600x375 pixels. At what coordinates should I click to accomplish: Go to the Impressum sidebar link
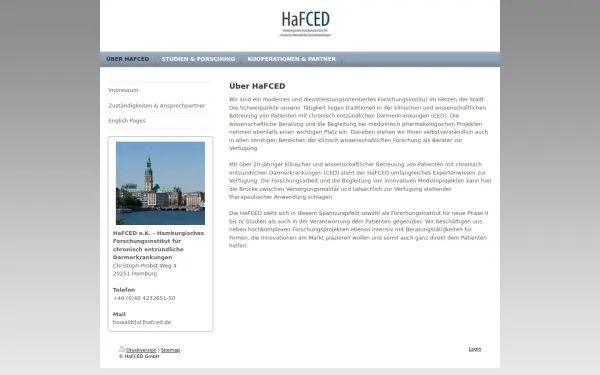click(x=123, y=90)
